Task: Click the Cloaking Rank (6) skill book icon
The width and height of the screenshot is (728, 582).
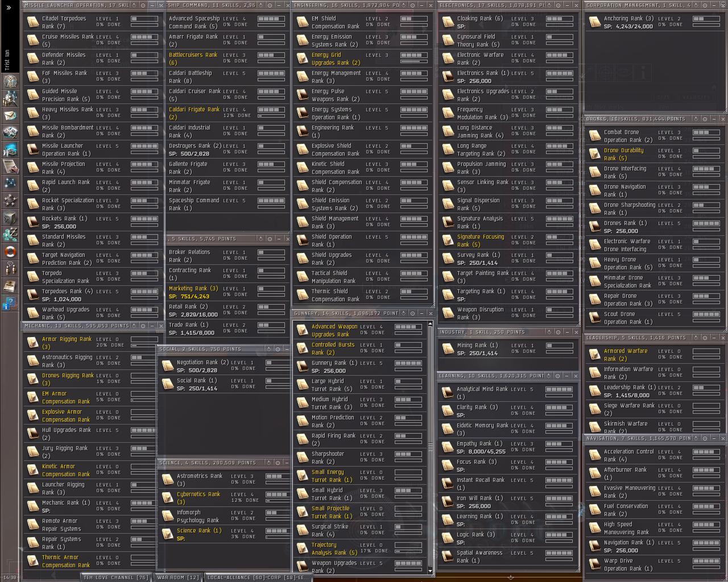Action: [449, 22]
